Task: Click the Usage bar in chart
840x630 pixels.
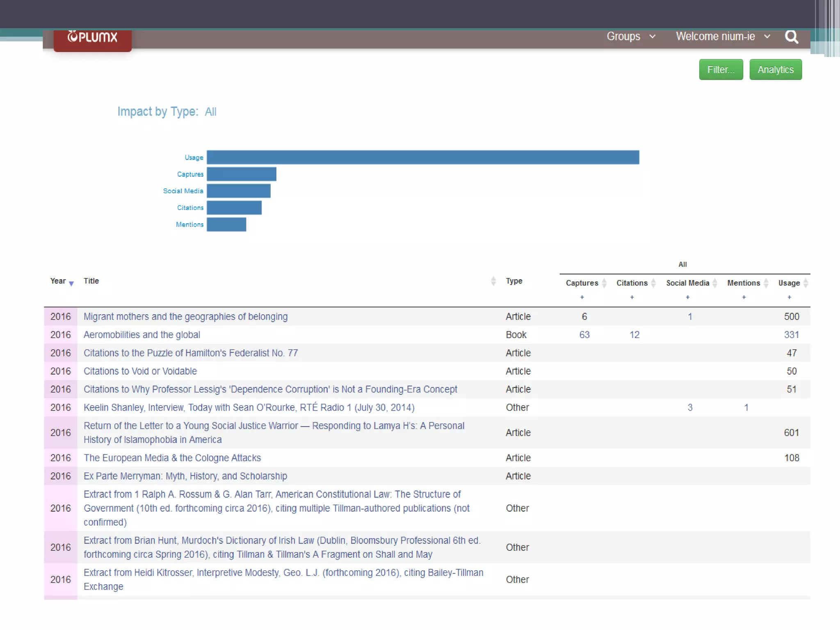Action: [422, 157]
